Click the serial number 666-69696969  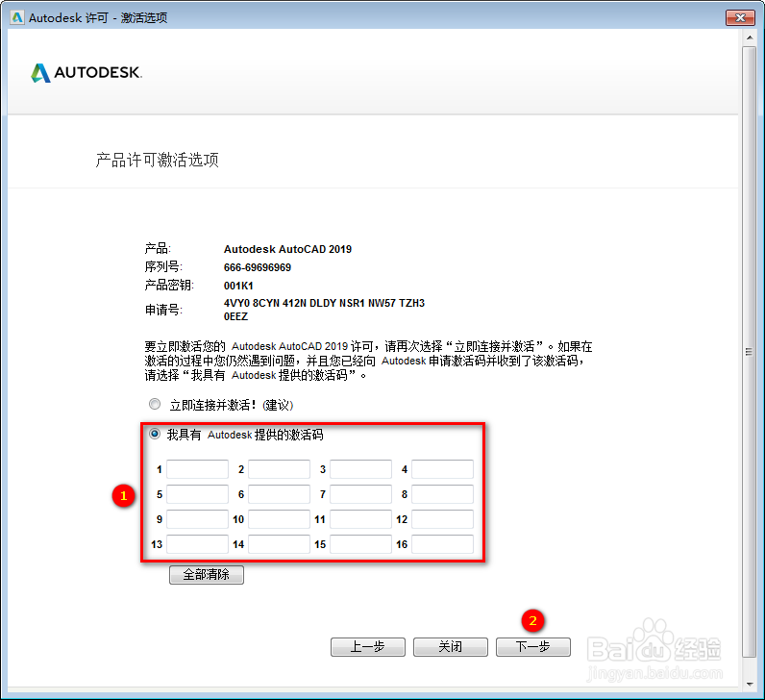point(258,267)
